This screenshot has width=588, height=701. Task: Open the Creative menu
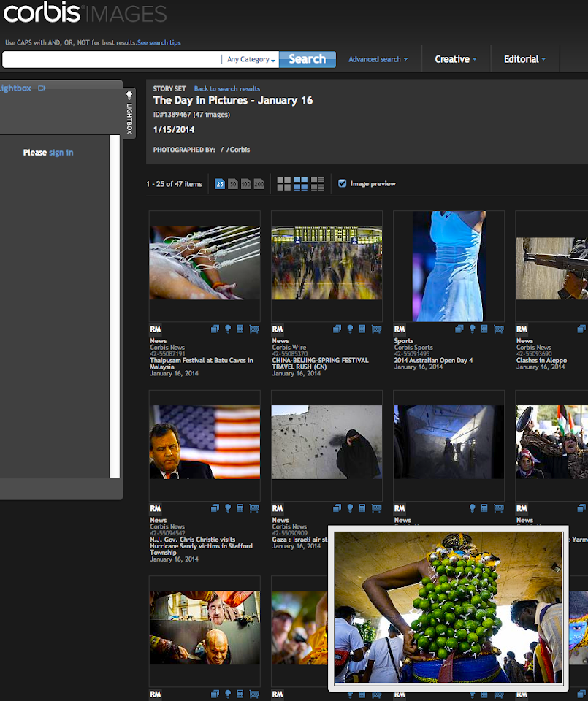tap(456, 59)
